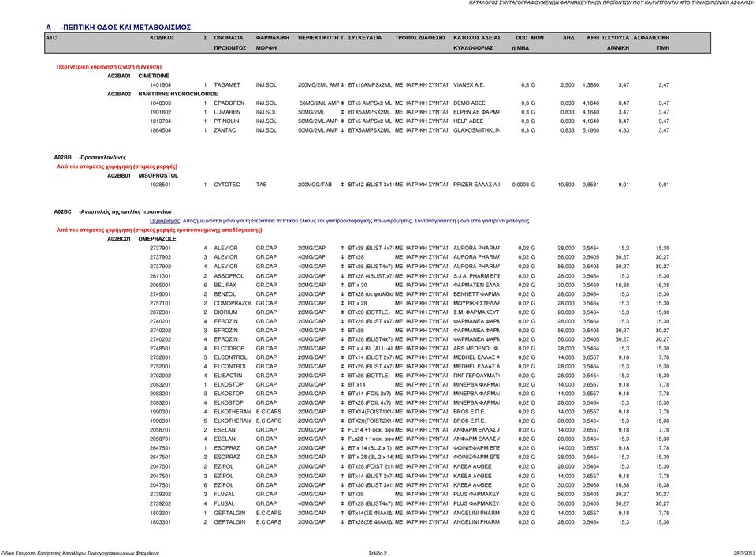
Task: Click the "ΤΡΟΠΟΣ ΔΙΑΘΕΣΗΣ" column header
Action: [420, 38]
